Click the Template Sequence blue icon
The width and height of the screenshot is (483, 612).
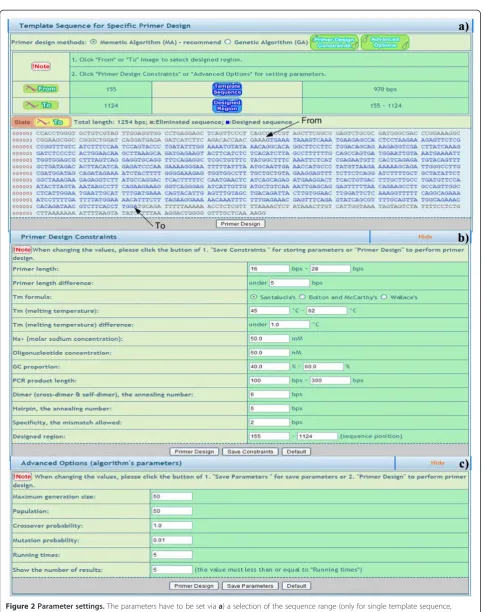pos(227,89)
